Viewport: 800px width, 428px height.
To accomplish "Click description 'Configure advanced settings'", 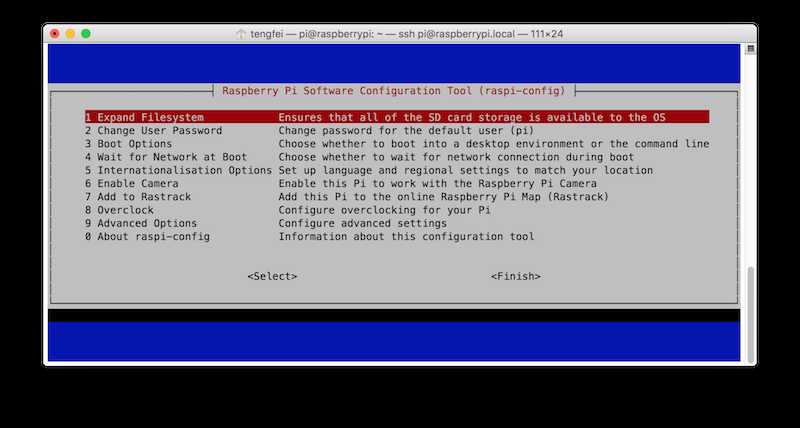I will coord(363,223).
